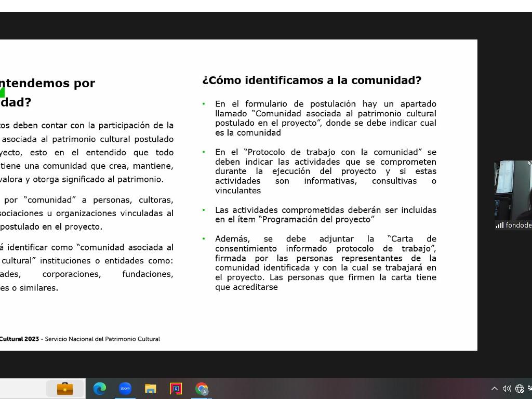Open Google Chrome from the taskbar
The height and width of the screenshot is (399, 532).
202,389
